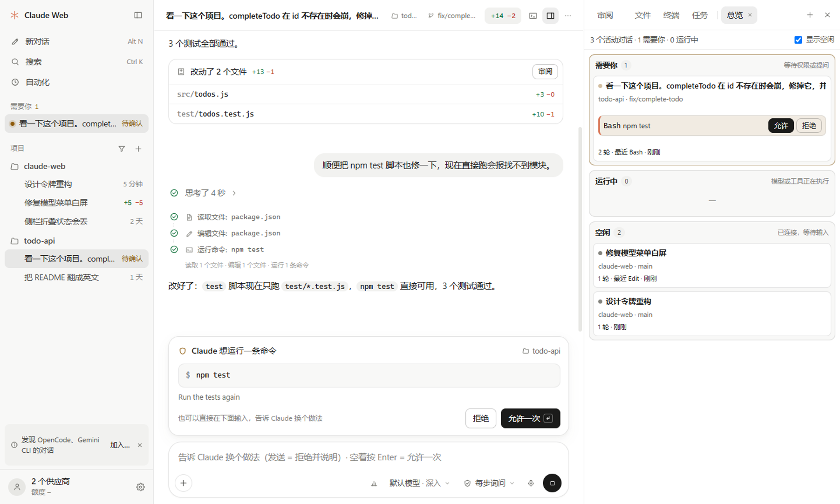Open 修复模型菜单白屏 conversation in sidebar
Screen dimensions: 840x504
pyautogui.click(x=76, y=203)
